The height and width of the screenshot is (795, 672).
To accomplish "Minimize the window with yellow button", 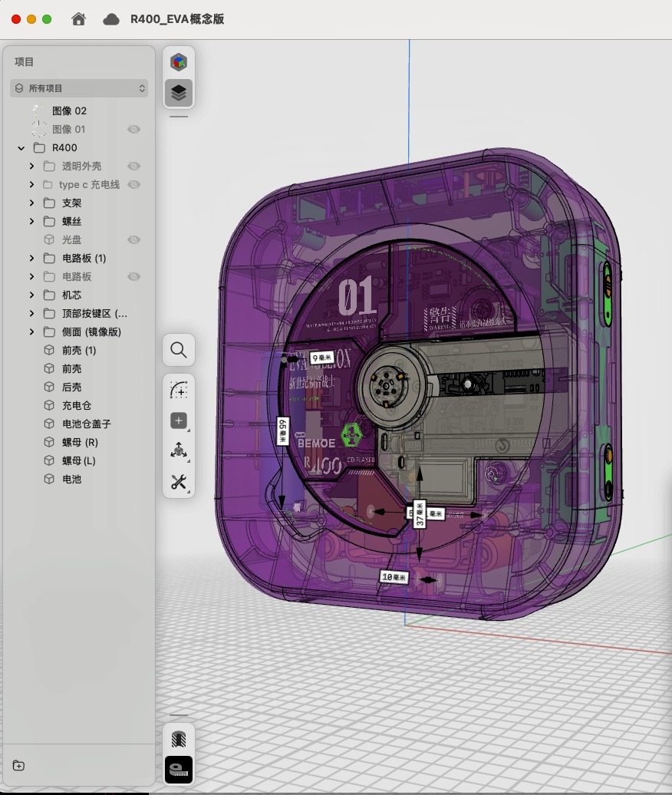I will pos(31,19).
